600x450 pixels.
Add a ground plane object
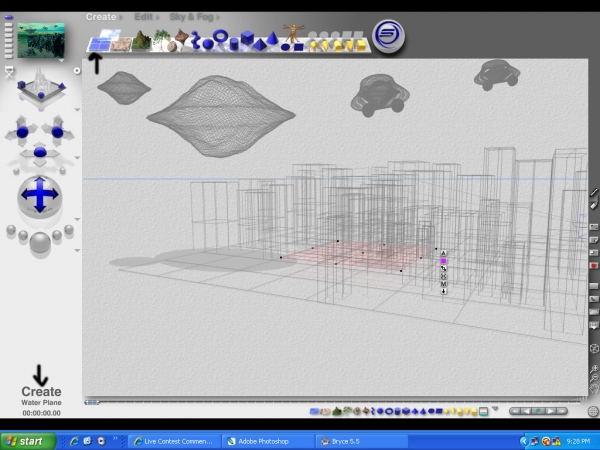[121, 44]
